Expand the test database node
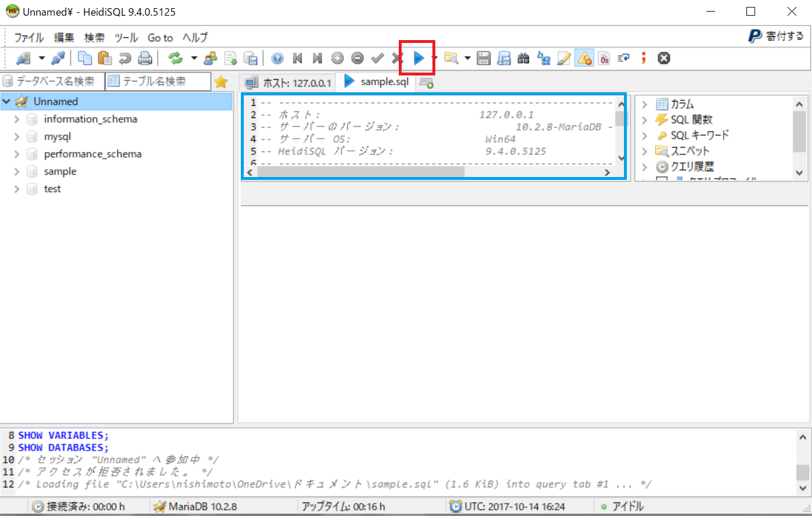The height and width of the screenshot is (516, 812). click(x=17, y=189)
